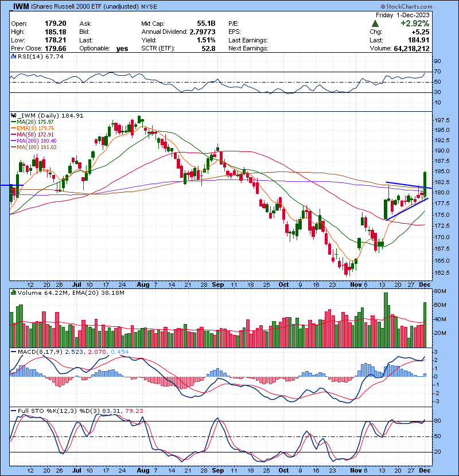Click the RSI(14) line chart icon

(x=13, y=57)
